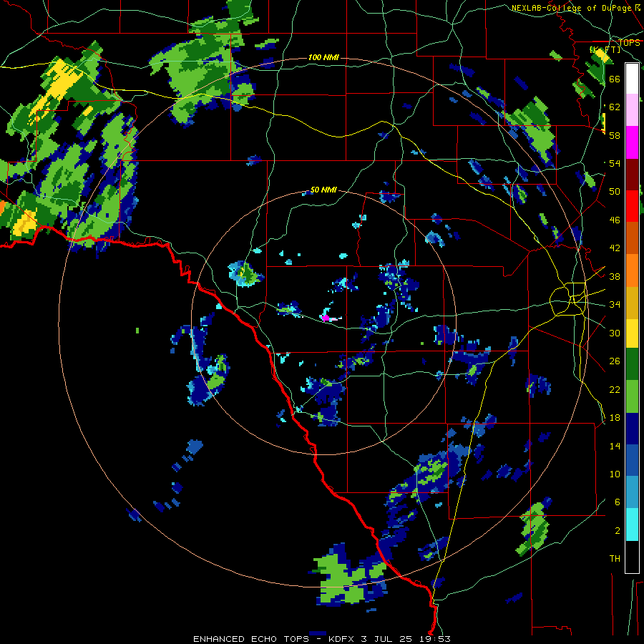This screenshot has height=644, width=644.
Task: Click the light pink legend swatch
Action: pos(632,109)
